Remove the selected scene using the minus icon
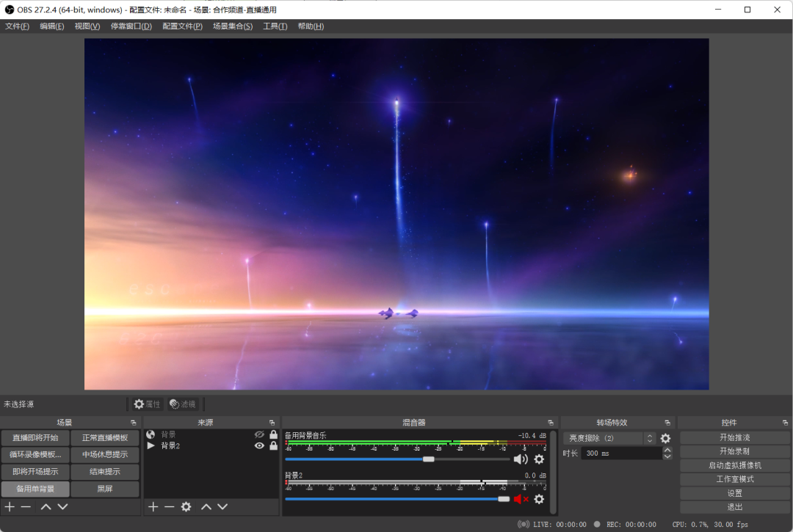 pos(26,507)
